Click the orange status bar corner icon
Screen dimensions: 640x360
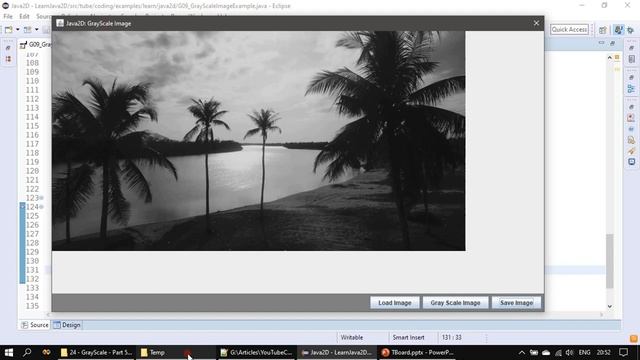(634, 338)
